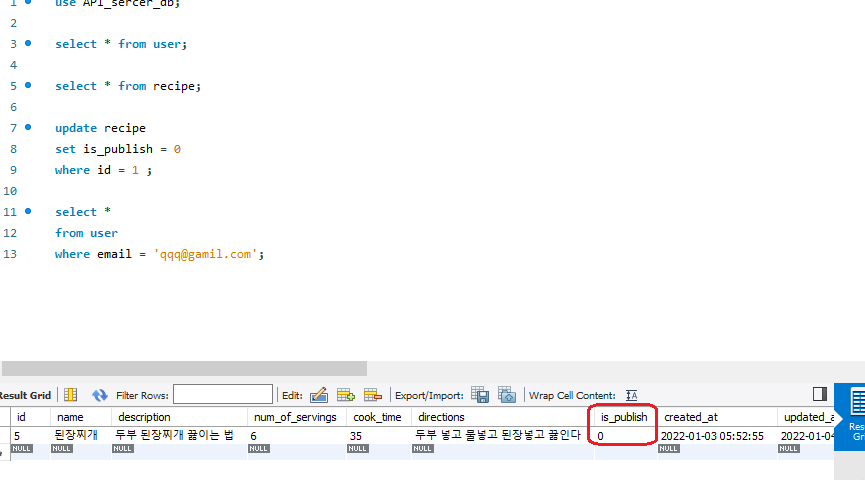Insert a new row in result grid
865x480 pixels.
pos(346,395)
